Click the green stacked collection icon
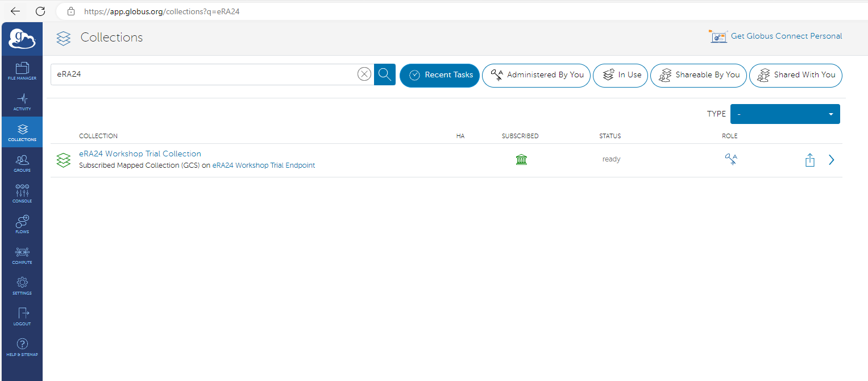 click(x=64, y=160)
